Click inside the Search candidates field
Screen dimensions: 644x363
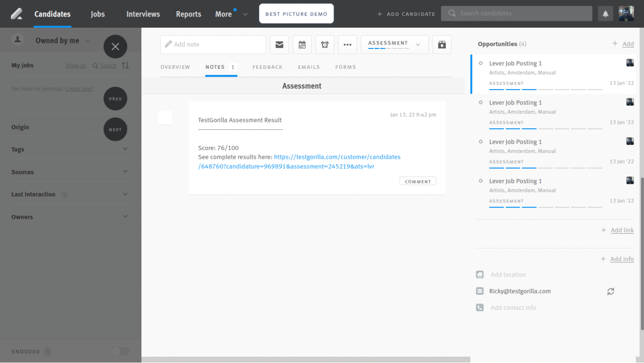click(x=516, y=13)
